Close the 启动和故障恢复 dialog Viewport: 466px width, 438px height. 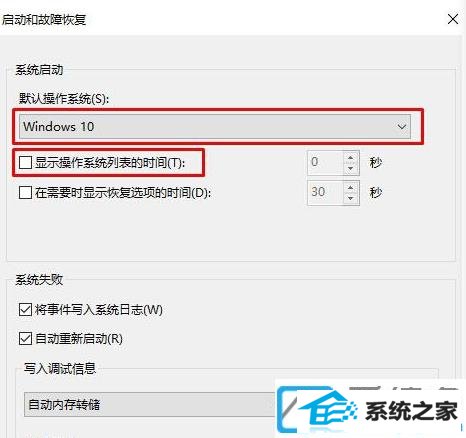[x=453, y=19]
